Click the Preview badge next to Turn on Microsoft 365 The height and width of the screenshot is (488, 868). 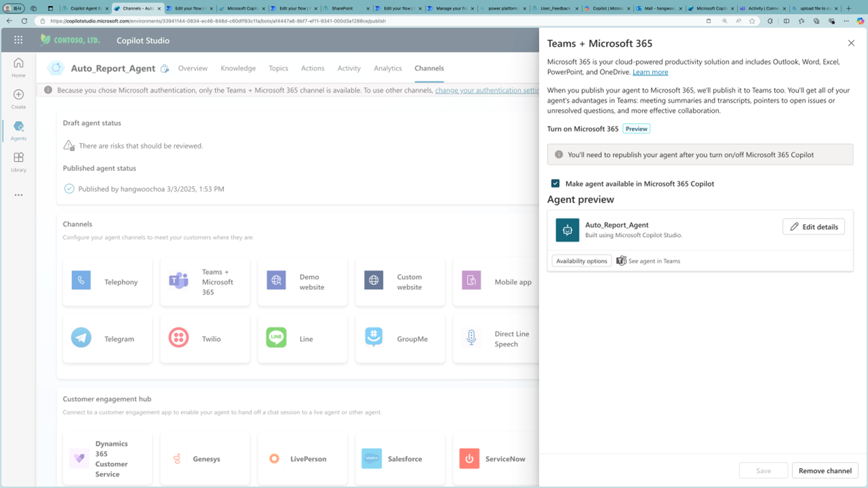[637, 129]
